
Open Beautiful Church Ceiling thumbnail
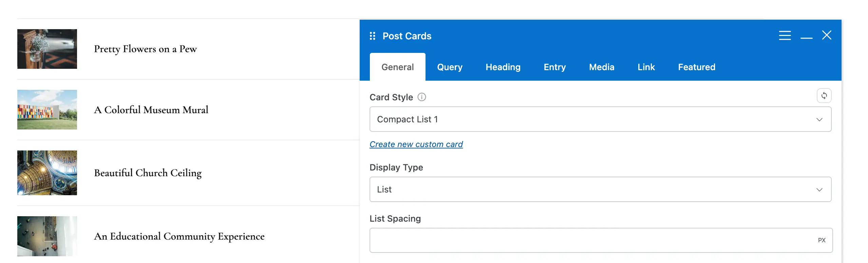(x=47, y=173)
